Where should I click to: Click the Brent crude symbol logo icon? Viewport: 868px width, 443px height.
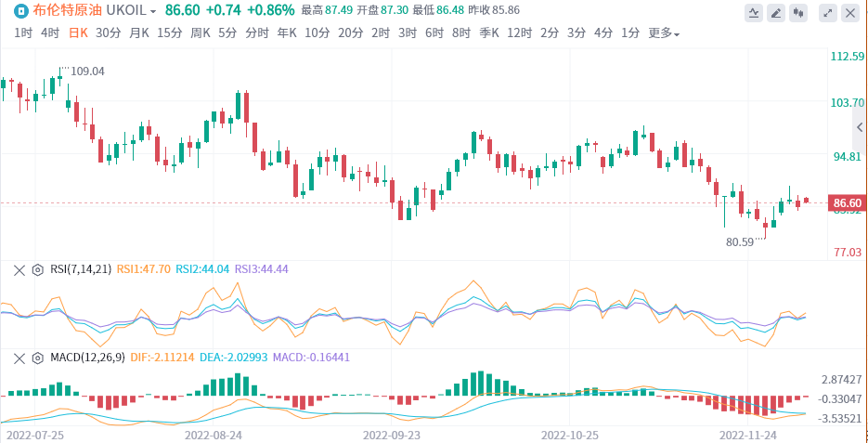pos(19,10)
